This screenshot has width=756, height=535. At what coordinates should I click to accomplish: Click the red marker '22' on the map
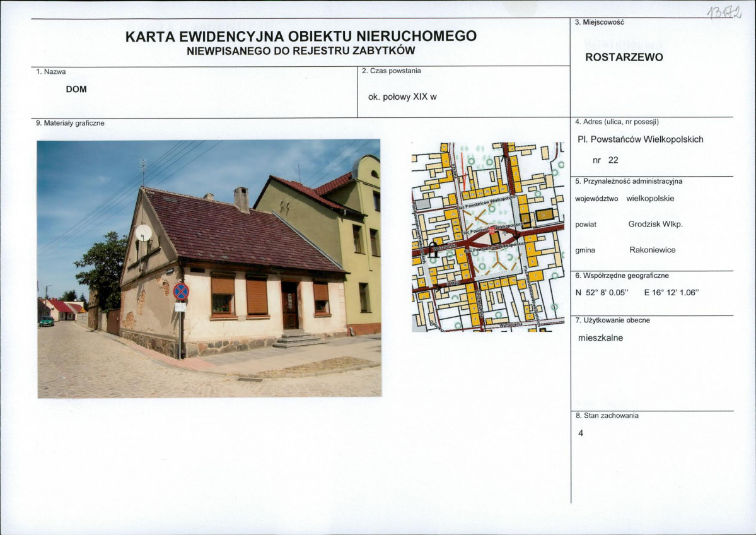492,230
